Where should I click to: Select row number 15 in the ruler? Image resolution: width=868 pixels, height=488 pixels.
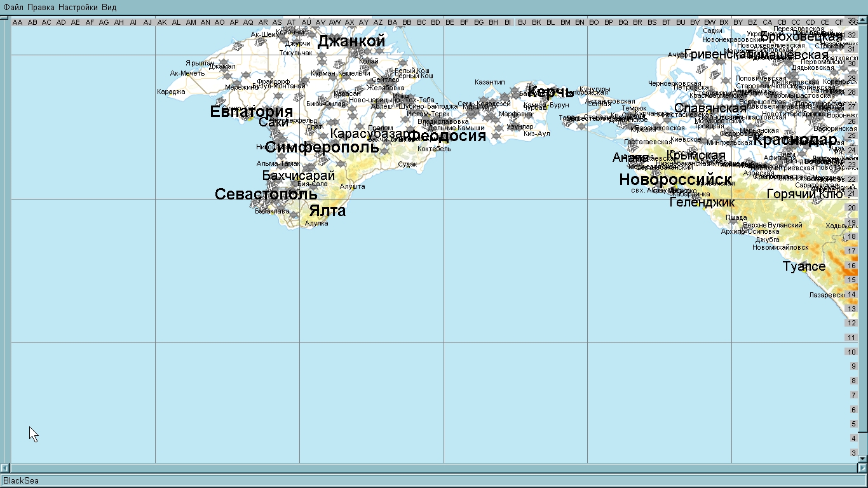click(x=853, y=280)
